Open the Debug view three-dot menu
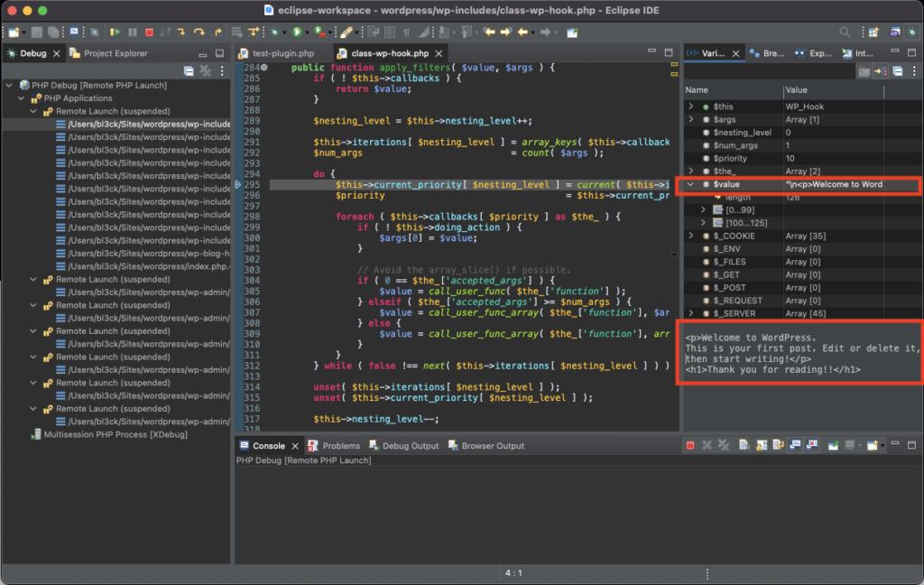The image size is (924, 585). click(x=222, y=71)
